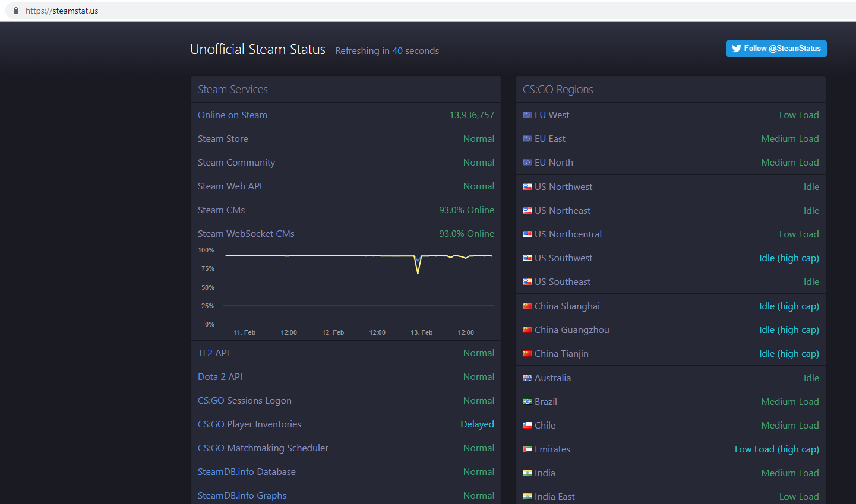Click the Steam Community row label
856x504 pixels.
tap(236, 163)
